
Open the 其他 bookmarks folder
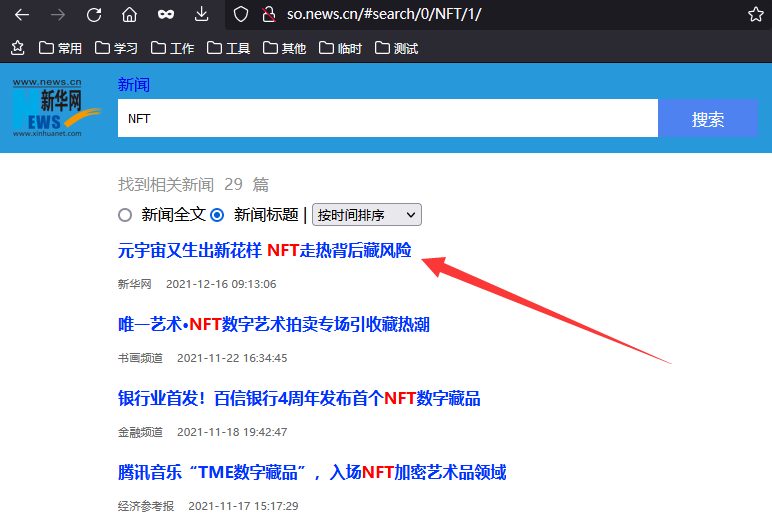coord(285,48)
